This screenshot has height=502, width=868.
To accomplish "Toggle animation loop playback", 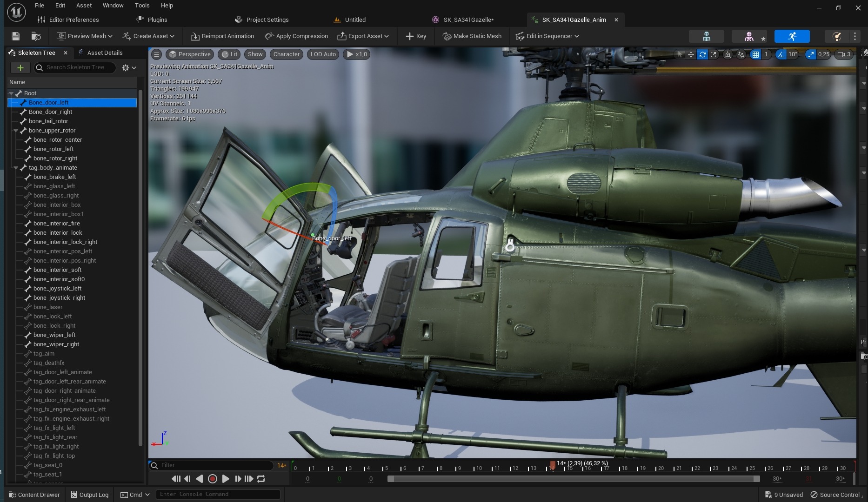I will pyautogui.click(x=261, y=479).
